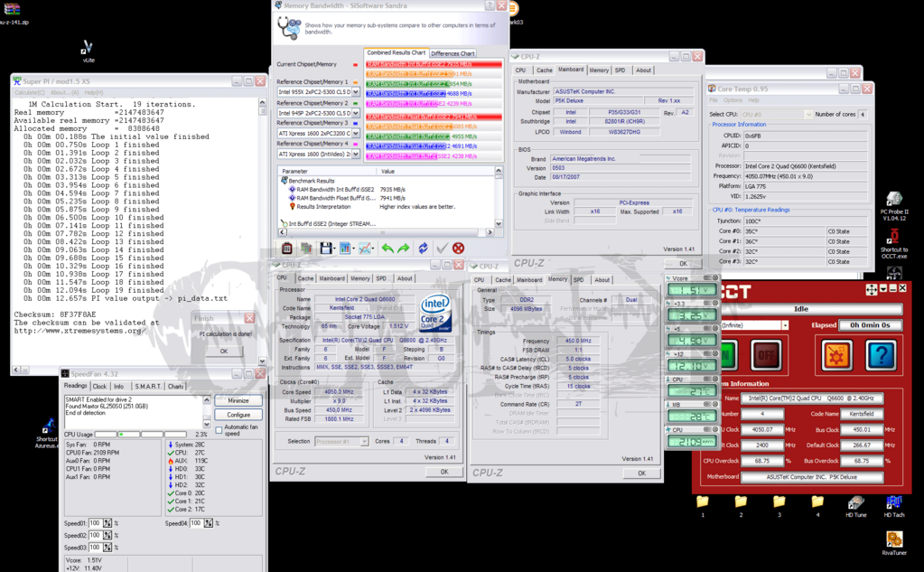Click the Sandra results horizontal scrollbar
This screenshot has width=924, height=572.
pos(386,232)
